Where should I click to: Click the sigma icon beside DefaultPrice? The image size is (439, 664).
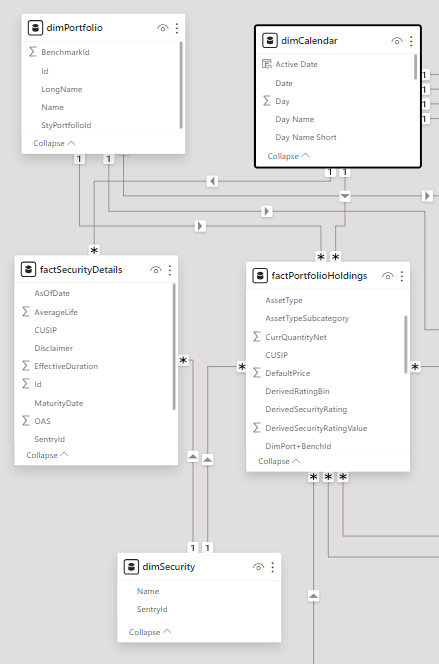pyautogui.click(x=257, y=373)
